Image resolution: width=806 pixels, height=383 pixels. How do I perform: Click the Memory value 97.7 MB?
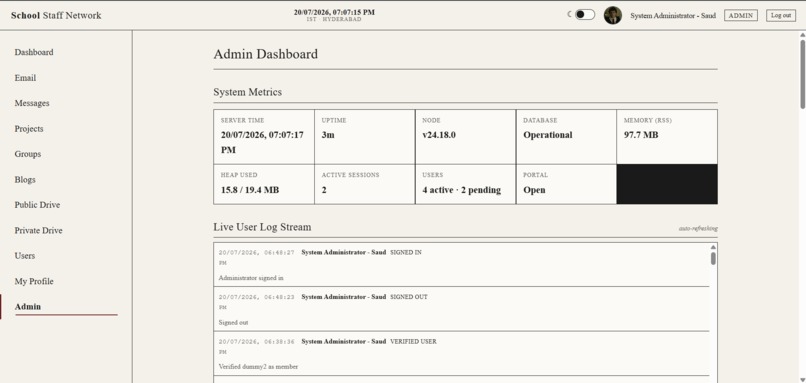[x=641, y=135]
